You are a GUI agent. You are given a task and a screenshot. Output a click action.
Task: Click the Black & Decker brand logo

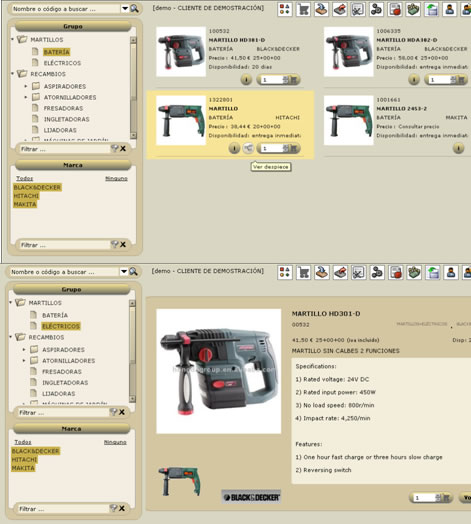251,497
